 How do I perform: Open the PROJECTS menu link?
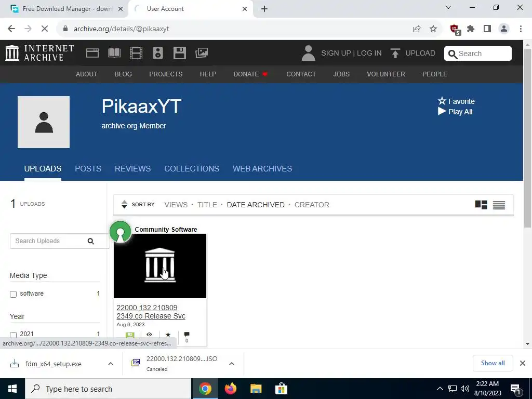pyautogui.click(x=166, y=74)
